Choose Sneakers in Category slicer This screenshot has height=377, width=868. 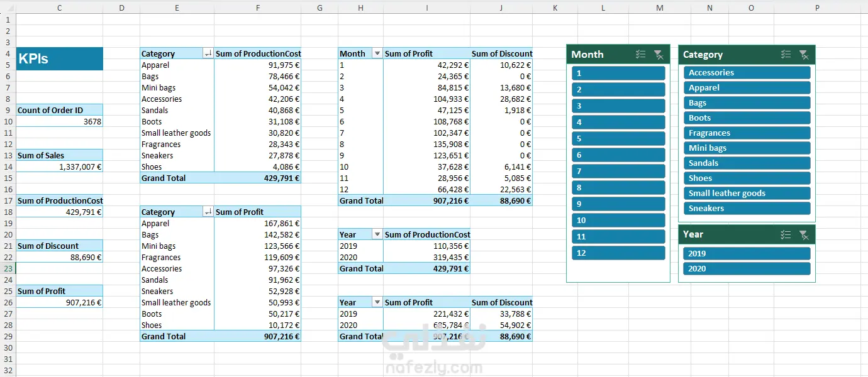pyautogui.click(x=747, y=208)
